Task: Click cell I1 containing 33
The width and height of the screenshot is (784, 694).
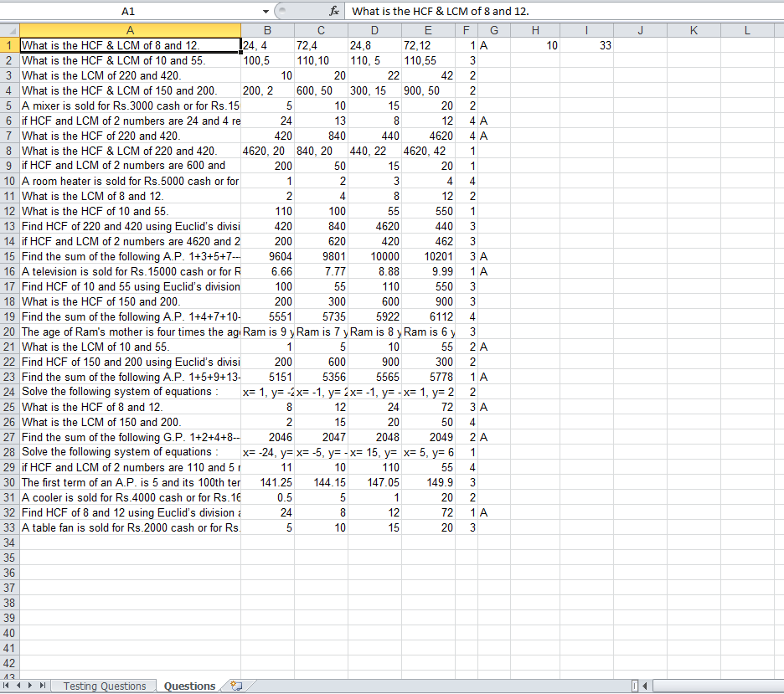Action: (586, 45)
